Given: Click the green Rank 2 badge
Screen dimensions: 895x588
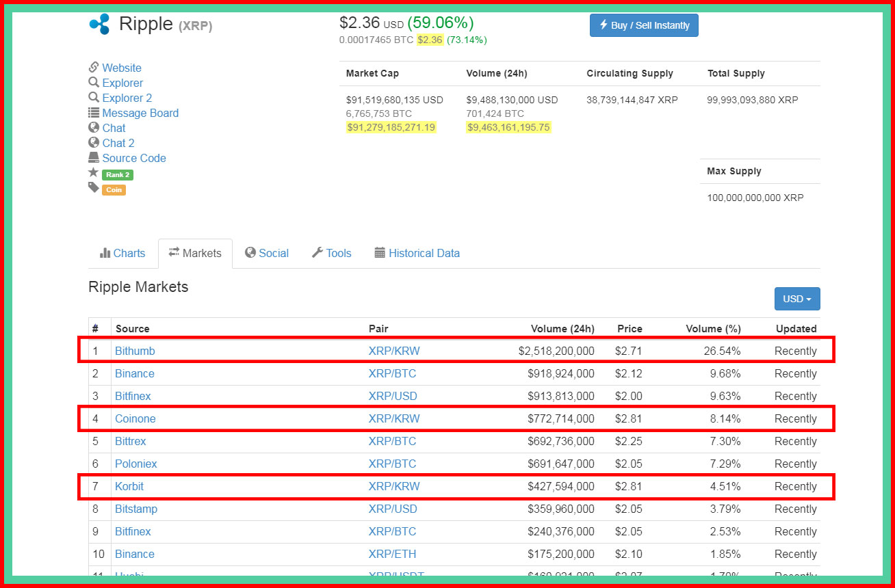Looking at the screenshot, I should click(117, 175).
